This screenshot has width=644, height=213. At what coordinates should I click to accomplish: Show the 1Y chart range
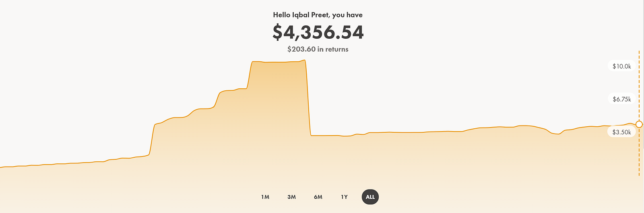[x=344, y=197]
